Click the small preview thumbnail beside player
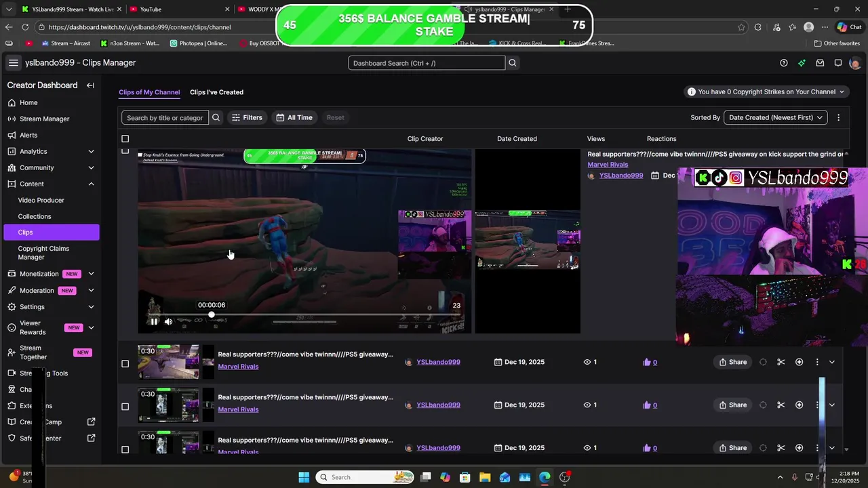 528,241
